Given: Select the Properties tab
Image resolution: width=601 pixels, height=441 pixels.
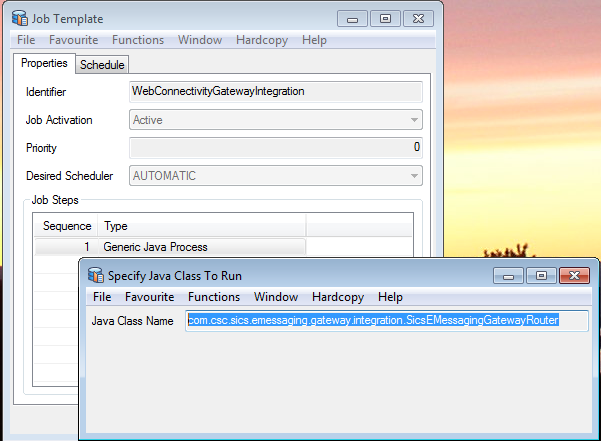Looking at the screenshot, I should tap(44, 63).
